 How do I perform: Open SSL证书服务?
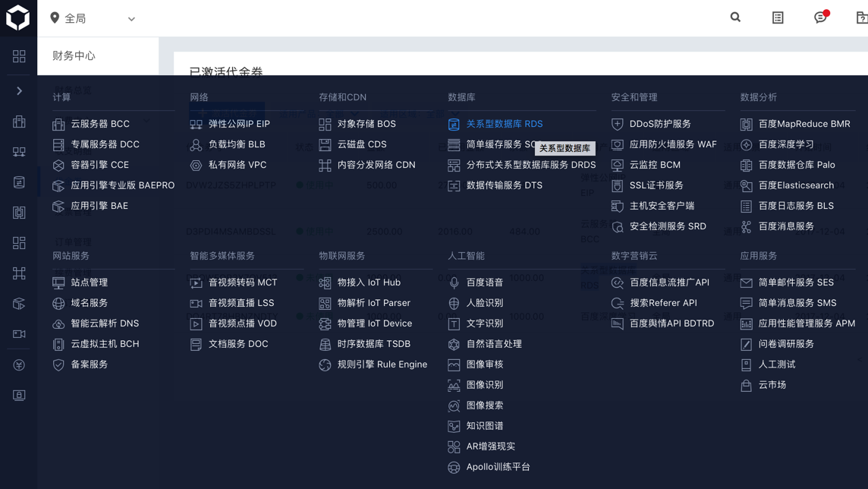656,185
